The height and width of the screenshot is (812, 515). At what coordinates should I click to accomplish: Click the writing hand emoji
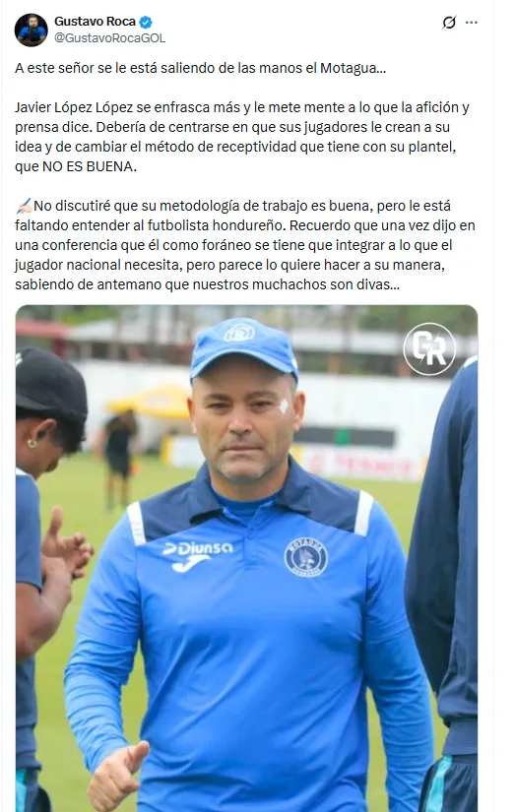(24, 206)
